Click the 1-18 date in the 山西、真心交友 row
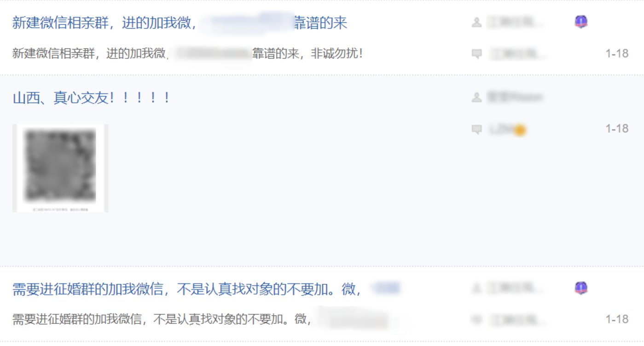644x346 pixels. click(x=617, y=129)
